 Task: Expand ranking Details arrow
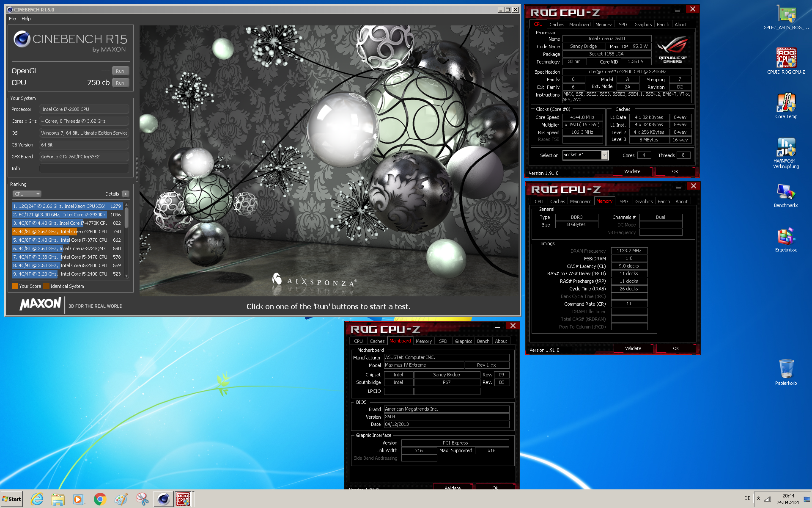pos(126,194)
